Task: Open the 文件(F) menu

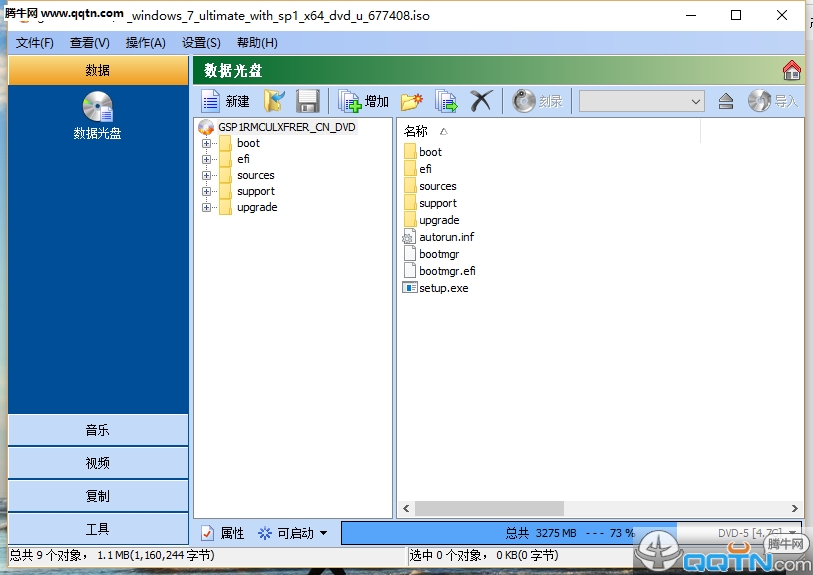Action: click(35, 43)
